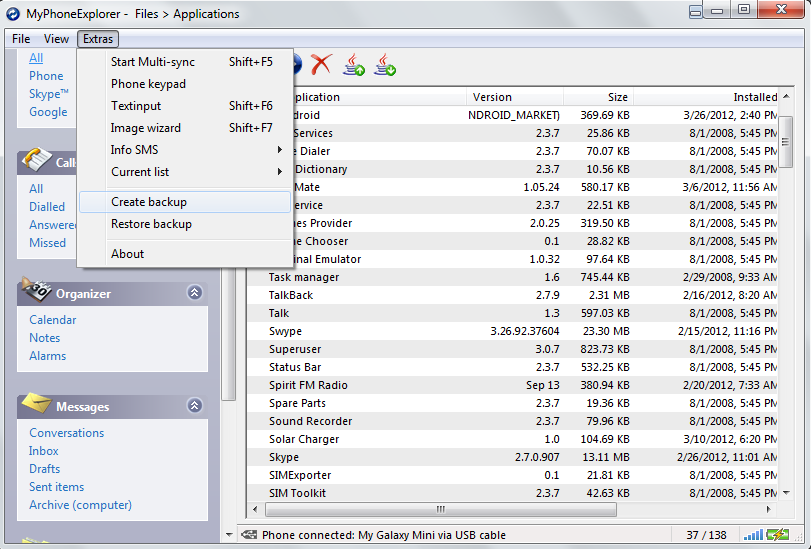
Task: Open Archive (computer)
Action: coord(80,505)
